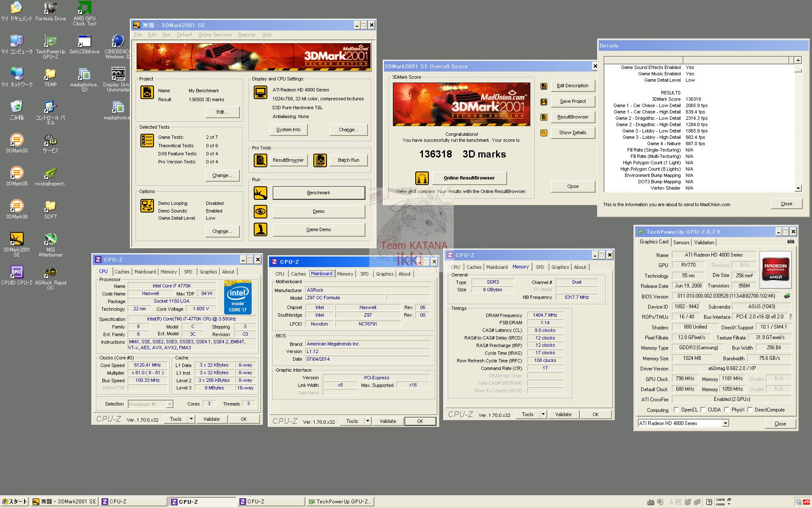Image resolution: width=812 pixels, height=508 pixels.
Task: Open the SOFT folder on desktop
Action: 50,209
